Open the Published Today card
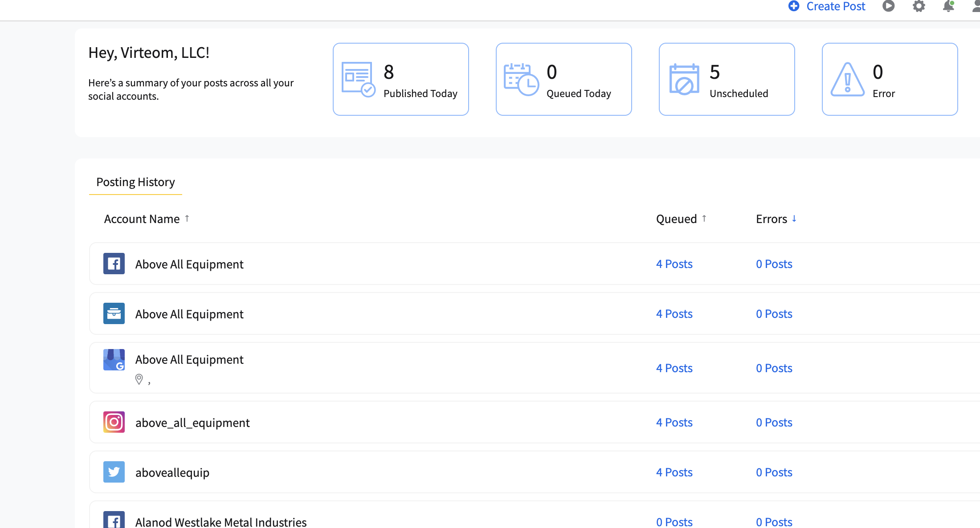The width and height of the screenshot is (980, 528). point(400,79)
